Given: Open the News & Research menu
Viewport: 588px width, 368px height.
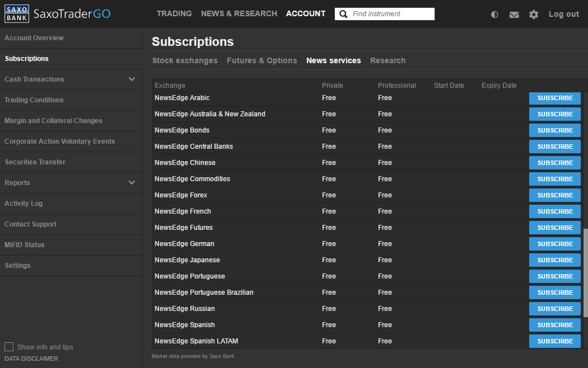Looking at the screenshot, I should (x=239, y=13).
